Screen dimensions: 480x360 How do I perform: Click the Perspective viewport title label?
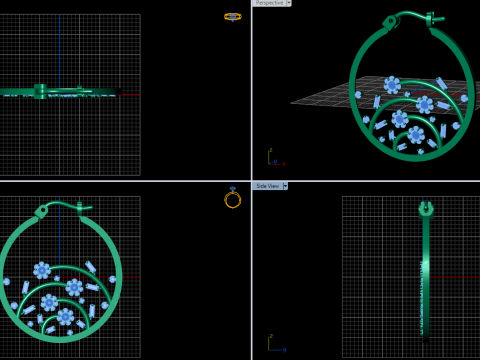(x=269, y=3)
